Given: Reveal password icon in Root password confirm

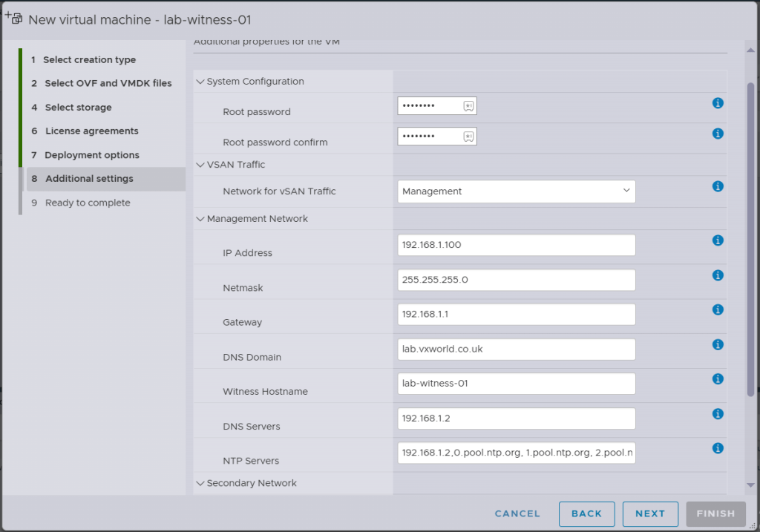Looking at the screenshot, I should tap(468, 137).
